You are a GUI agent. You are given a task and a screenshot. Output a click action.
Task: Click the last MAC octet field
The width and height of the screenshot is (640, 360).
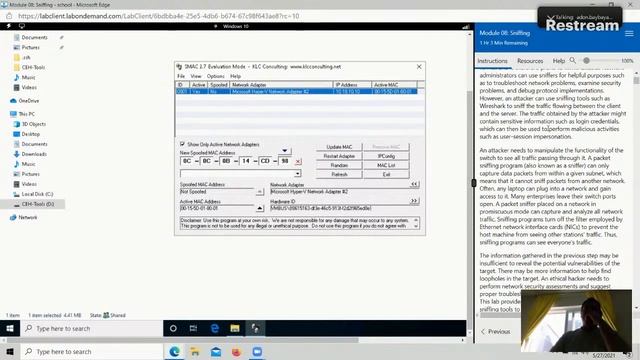(x=285, y=161)
